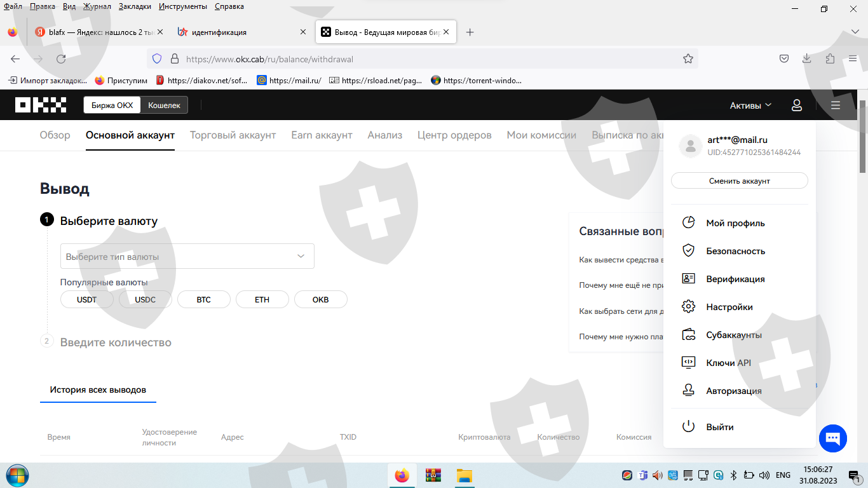Viewport: 868px width, 488px height.
Task: Reload the current page
Action: point(61,59)
